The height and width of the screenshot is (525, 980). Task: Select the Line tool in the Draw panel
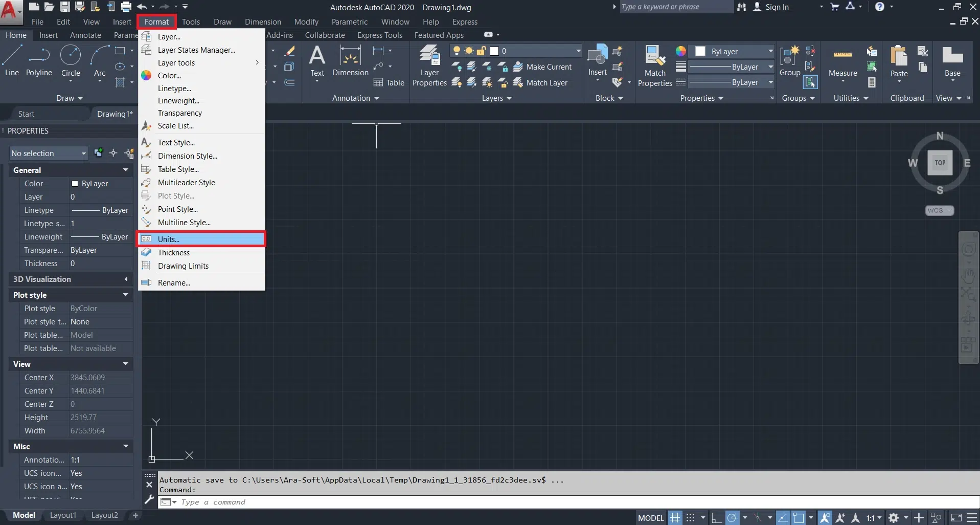pos(12,60)
